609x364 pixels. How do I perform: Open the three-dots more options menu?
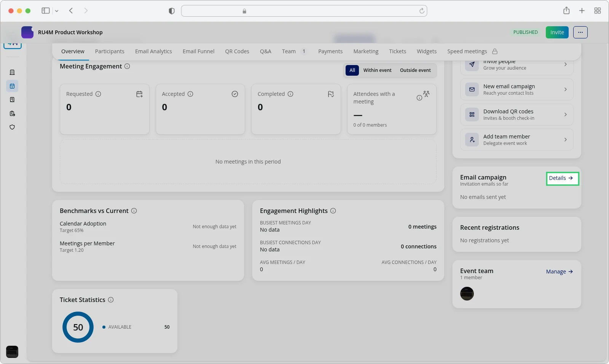580,32
